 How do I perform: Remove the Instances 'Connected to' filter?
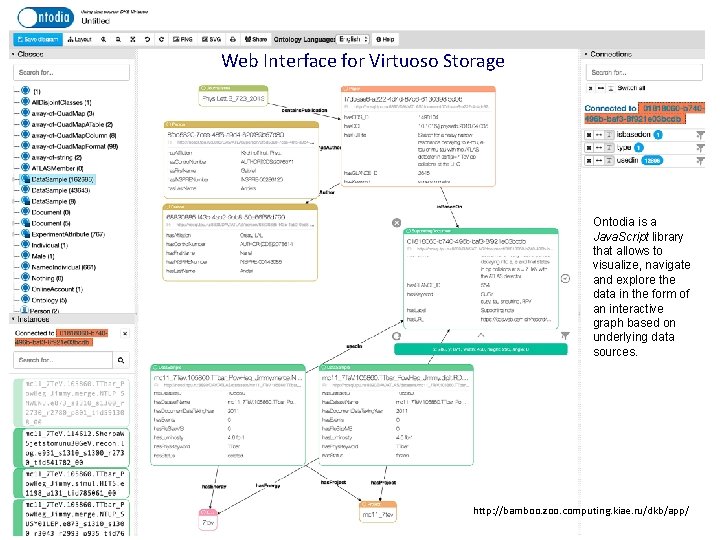click(125, 333)
